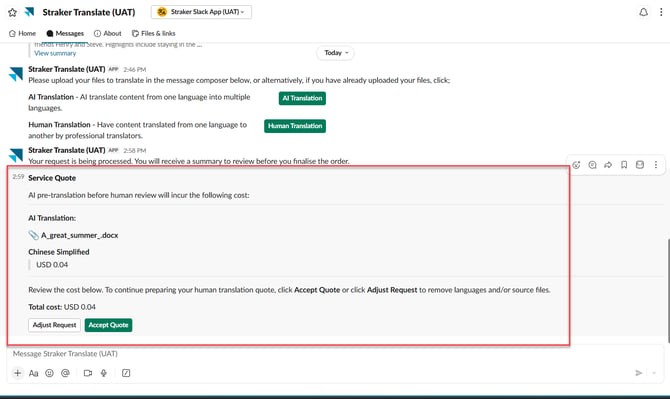Open the Files & links tab
Screen dimensions: 670x399
(x=153, y=33)
